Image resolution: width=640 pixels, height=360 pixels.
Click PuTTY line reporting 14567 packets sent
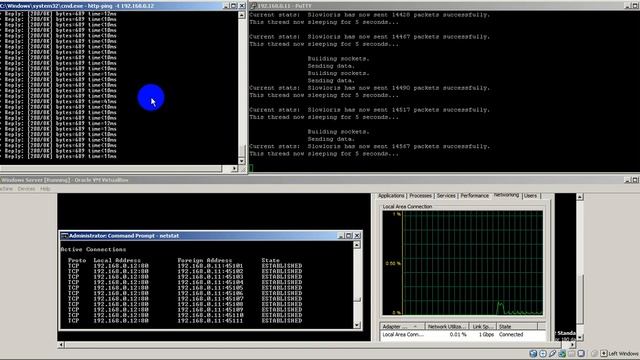click(x=369, y=147)
